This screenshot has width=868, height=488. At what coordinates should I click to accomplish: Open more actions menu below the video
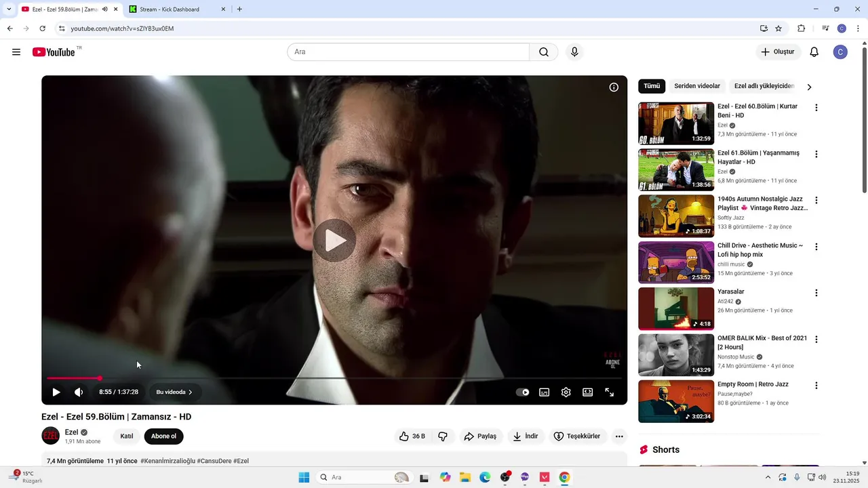pyautogui.click(x=619, y=436)
